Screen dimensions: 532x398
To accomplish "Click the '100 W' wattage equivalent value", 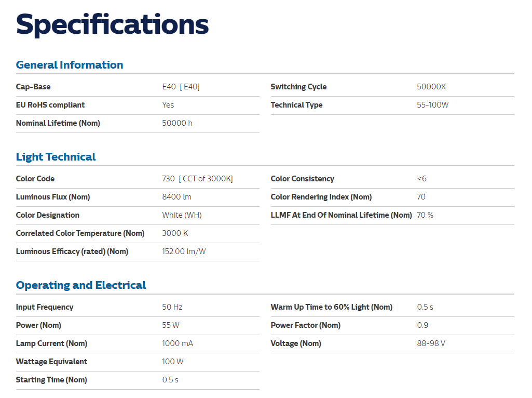I will pos(173,362).
